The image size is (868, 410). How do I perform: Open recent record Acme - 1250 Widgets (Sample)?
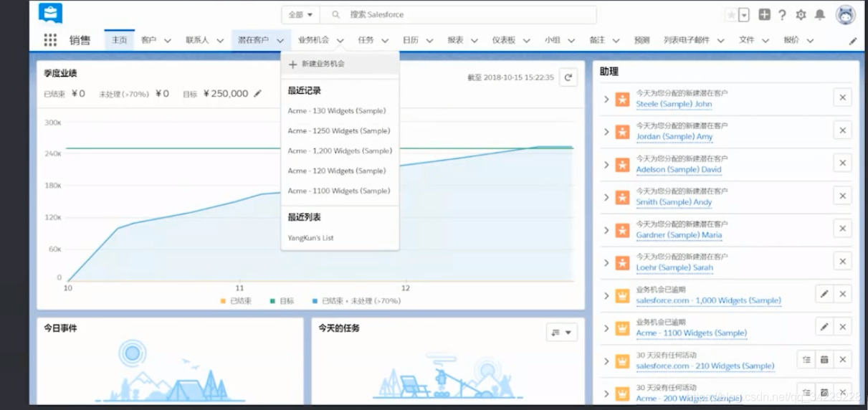tap(339, 131)
